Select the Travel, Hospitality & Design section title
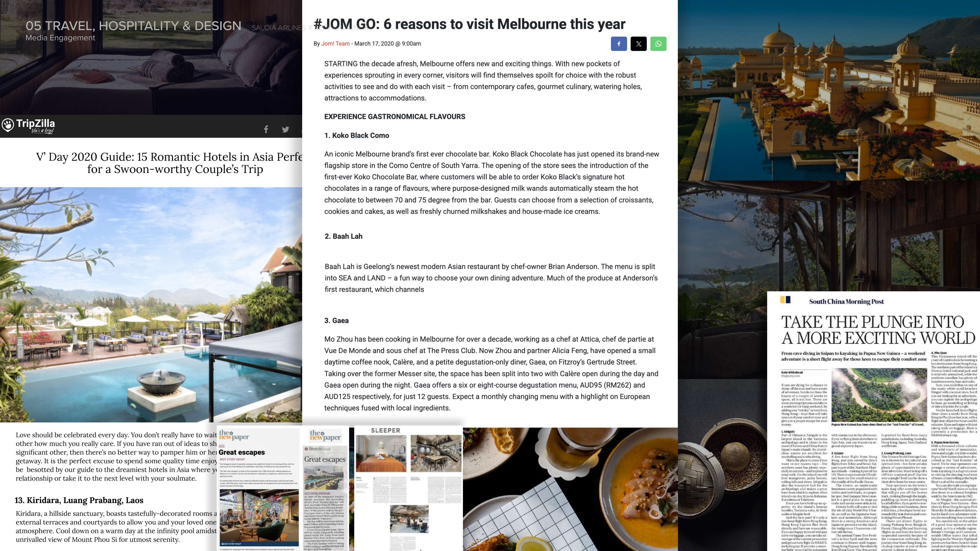Screen dimensions: 980x551 133,26
